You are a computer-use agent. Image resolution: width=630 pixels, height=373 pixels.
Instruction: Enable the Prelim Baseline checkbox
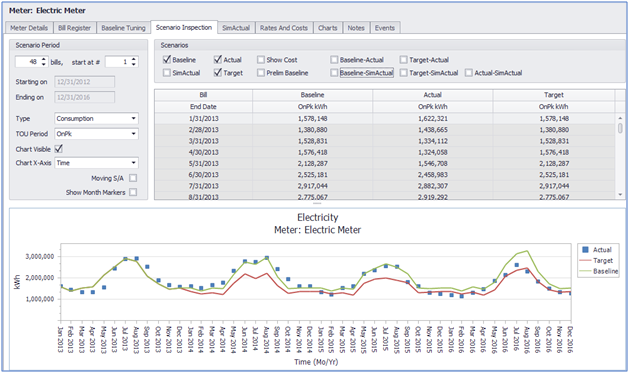261,73
